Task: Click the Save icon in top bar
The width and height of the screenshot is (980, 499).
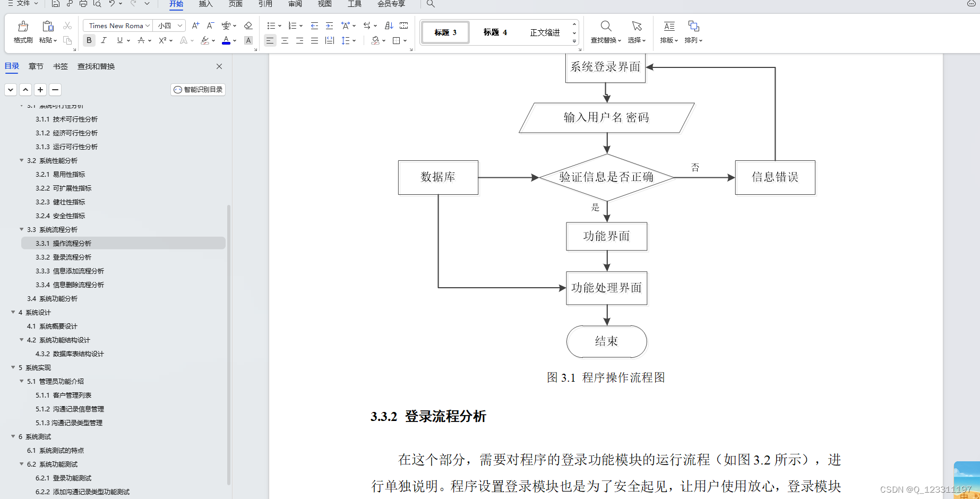Action: click(56, 4)
